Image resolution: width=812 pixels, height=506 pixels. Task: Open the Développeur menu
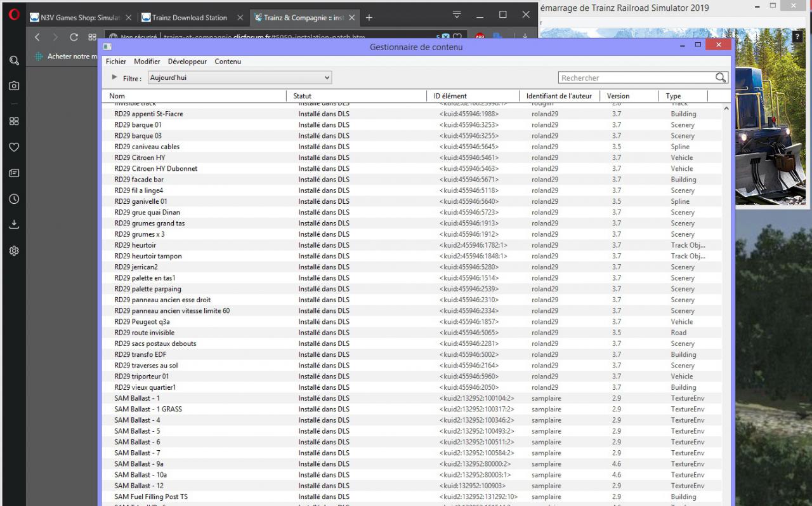point(187,62)
